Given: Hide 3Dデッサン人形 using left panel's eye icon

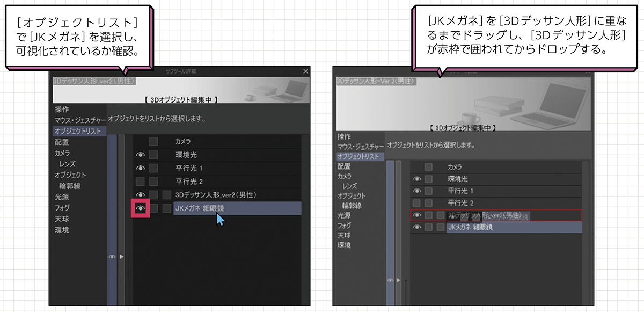Looking at the screenshot, I should point(140,194).
